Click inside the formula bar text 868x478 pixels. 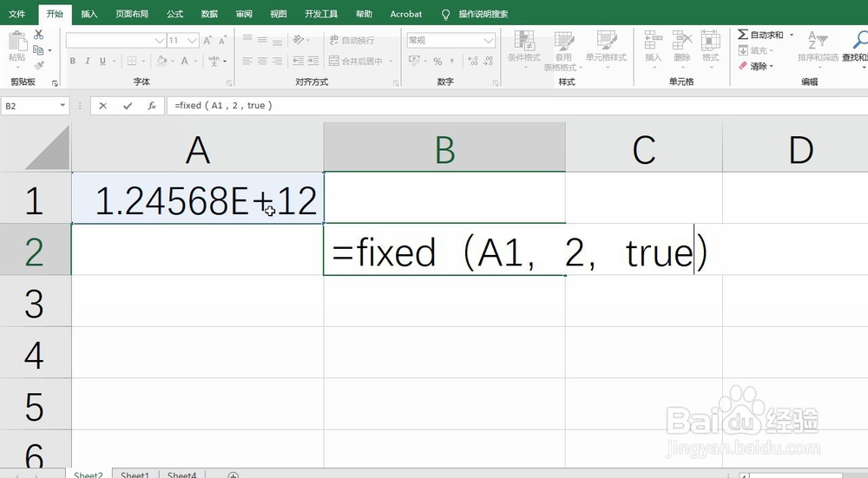tap(223, 105)
